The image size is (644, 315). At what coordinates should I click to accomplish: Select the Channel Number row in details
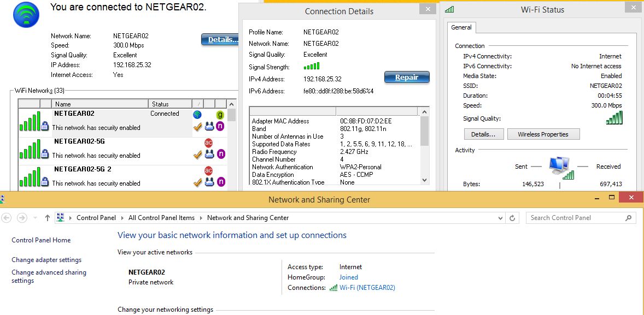(335, 159)
